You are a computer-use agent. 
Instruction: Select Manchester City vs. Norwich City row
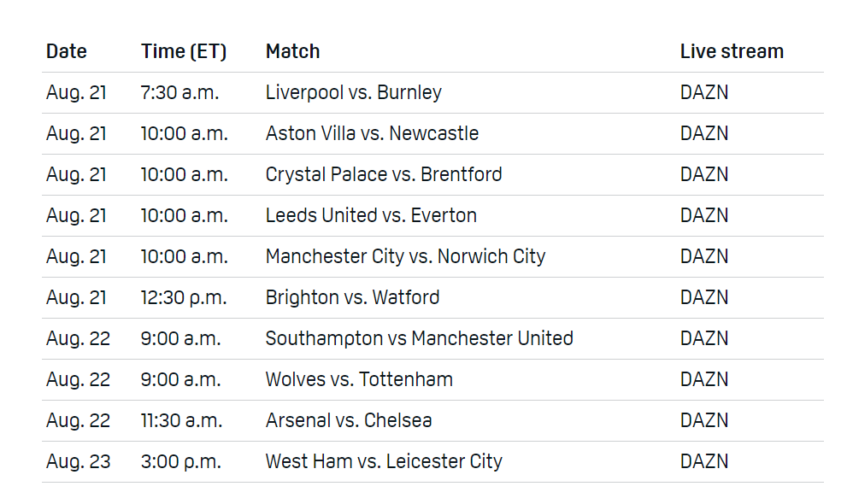405,256
